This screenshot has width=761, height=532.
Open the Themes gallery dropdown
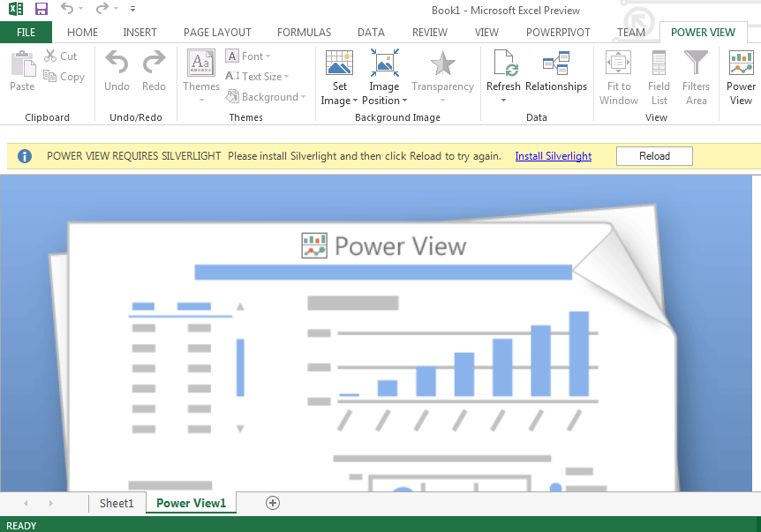[201, 100]
